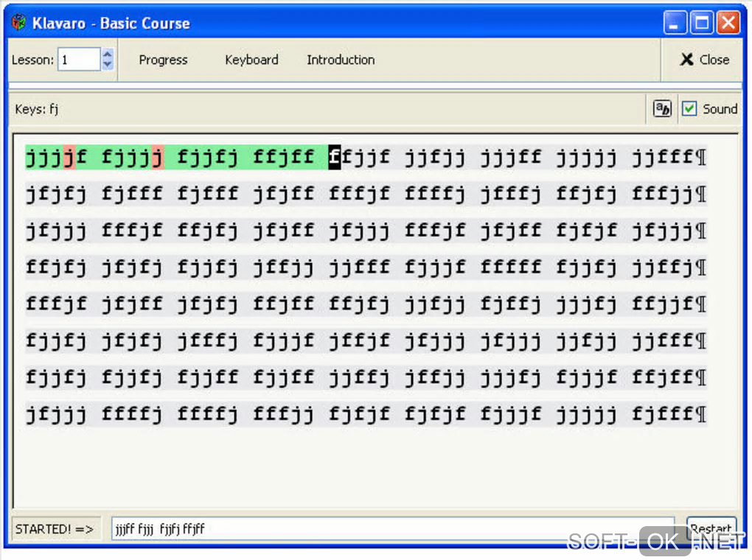Click the 'Klavaro - Basic Course' title text

click(111, 24)
